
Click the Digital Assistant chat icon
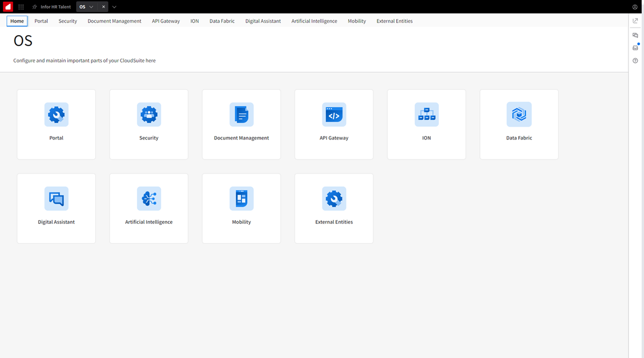coord(57,199)
